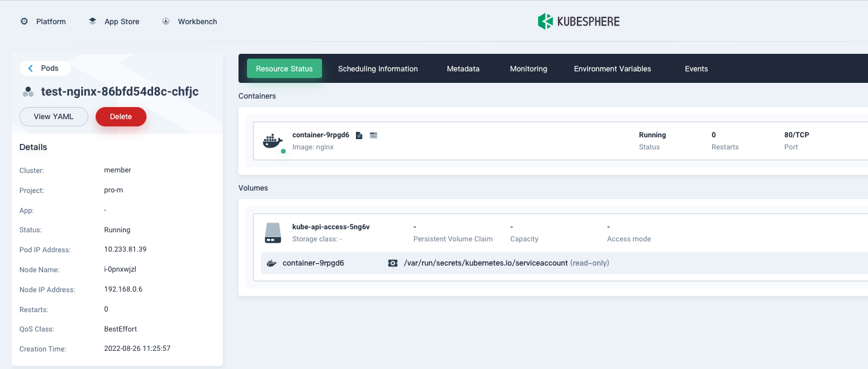Click the App Store rocket icon
Viewport: 868px width, 369px height.
[92, 21]
